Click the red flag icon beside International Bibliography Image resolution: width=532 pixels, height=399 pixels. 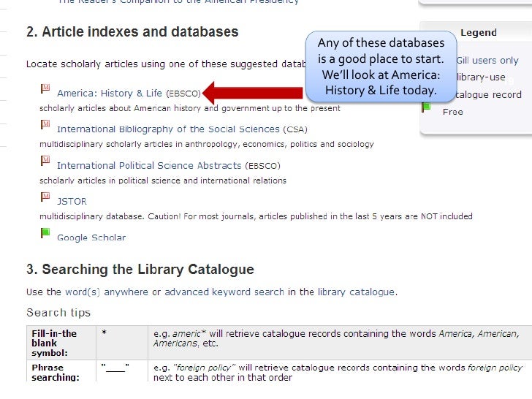coord(45,124)
